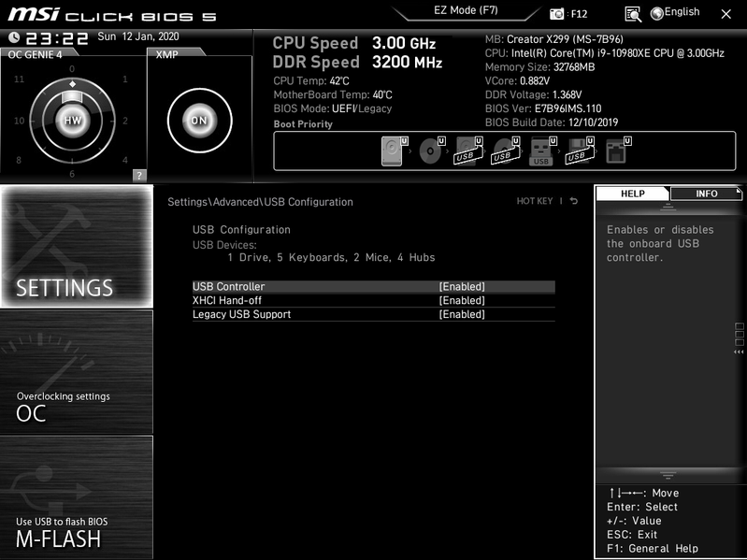Select the USB Controller row
The height and width of the screenshot is (560, 747).
click(x=374, y=287)
